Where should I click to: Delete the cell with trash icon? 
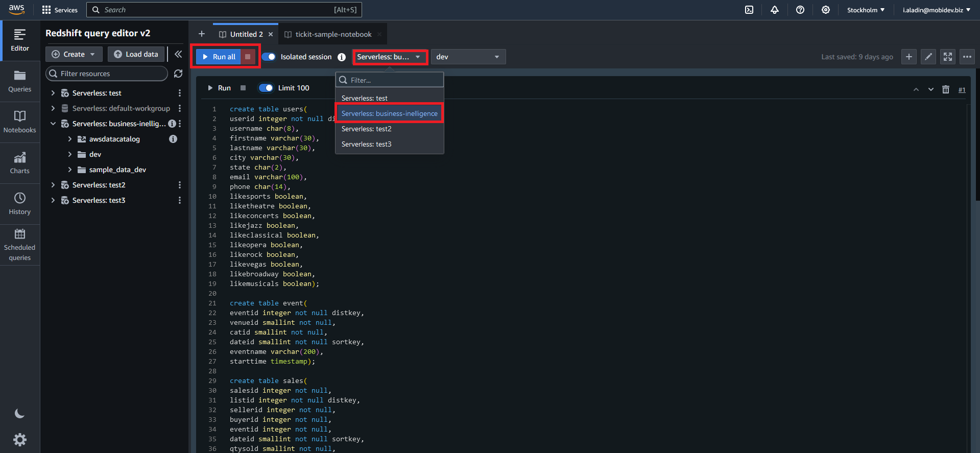pos(946,89)
